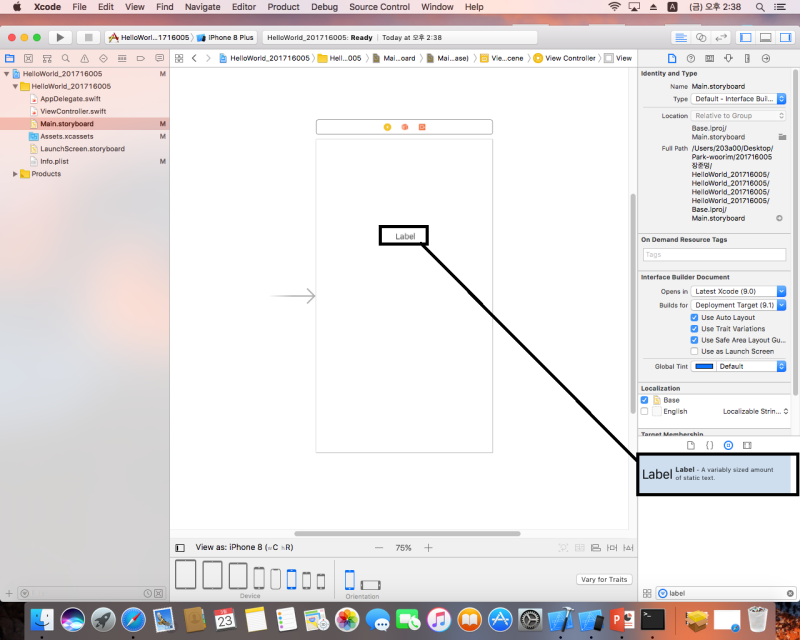Check Use as Launch Screen
800x640 pixels.
click(694, 351)
